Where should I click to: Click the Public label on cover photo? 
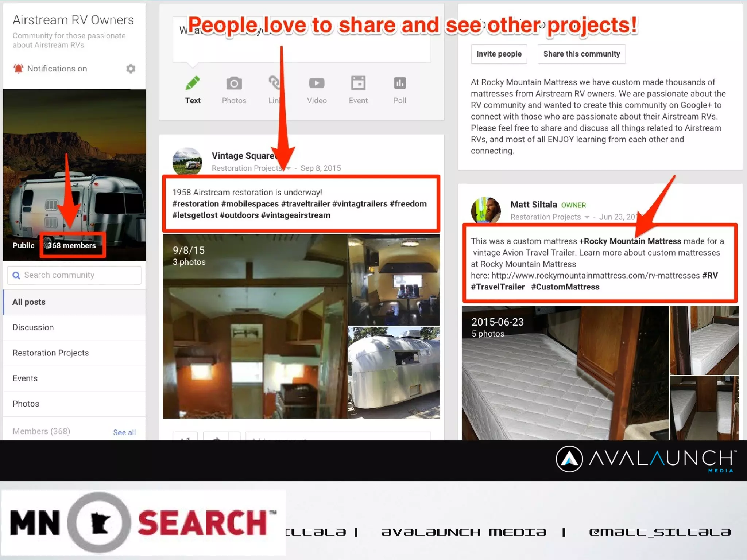tap(23, 245)
